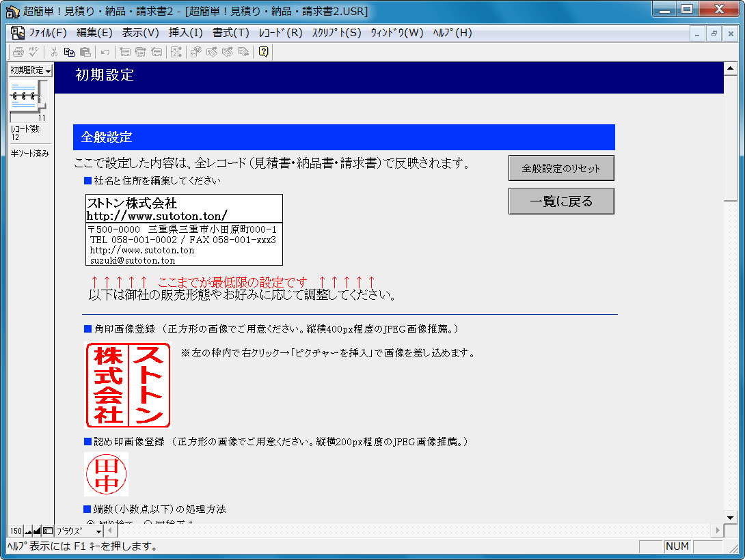Click the Duplicate Record toolbar icon
745x560 pixels.
[141, 52]
